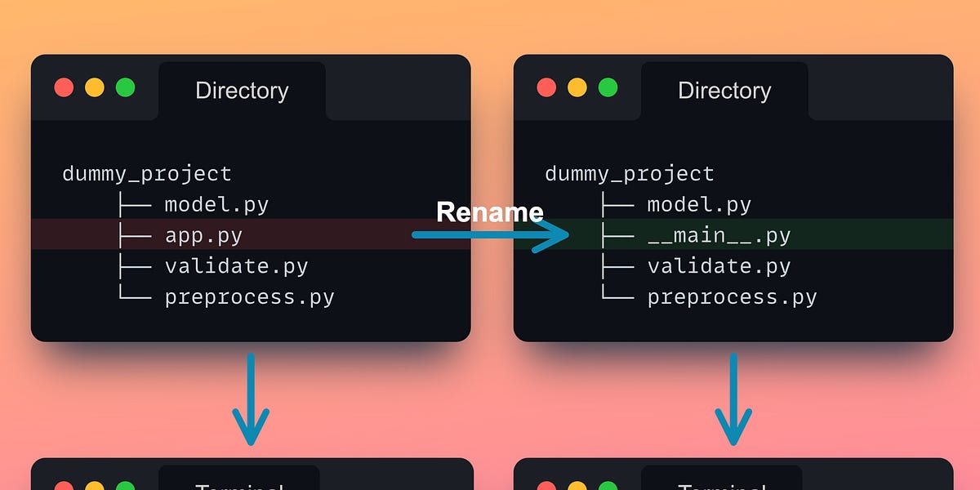This screenshot has height=490, width=980.
Task: Select the highlighted app.py file row
Action: pyautogui.click(x=203, y=235)
